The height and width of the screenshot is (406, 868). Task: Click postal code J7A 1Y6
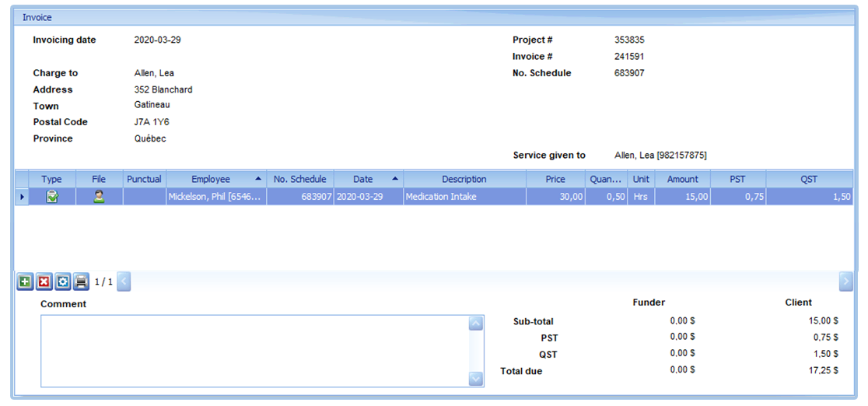pyautogui.click(x=152, y=122)
